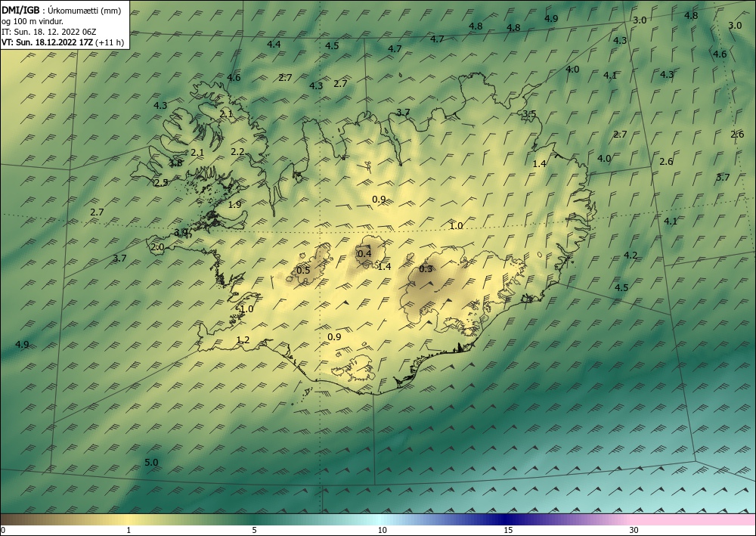Click the '5' tick on the colour scale
This screenshot has height=536, width=756.
254,531
